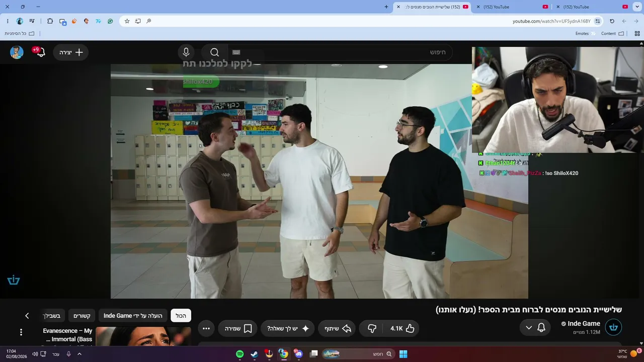
Task: Click the taskbar search box 'חפש'
Action: pyautogui.click(x=358, y=354)
